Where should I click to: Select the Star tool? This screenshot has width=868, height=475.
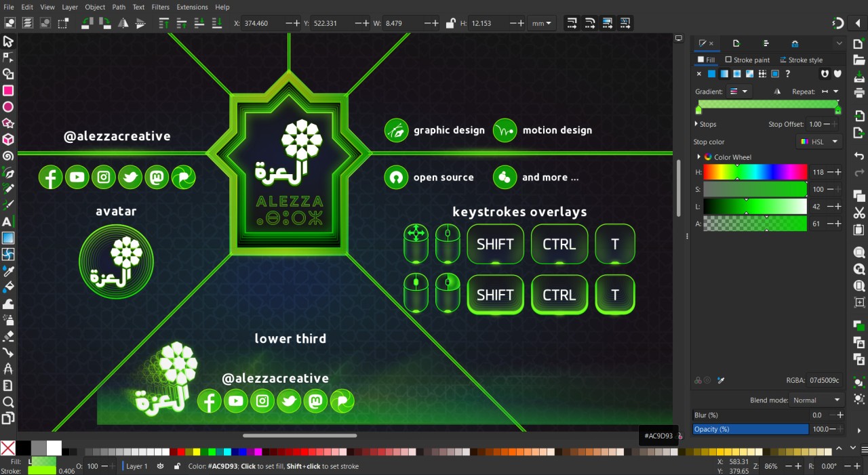click(9, 123)
